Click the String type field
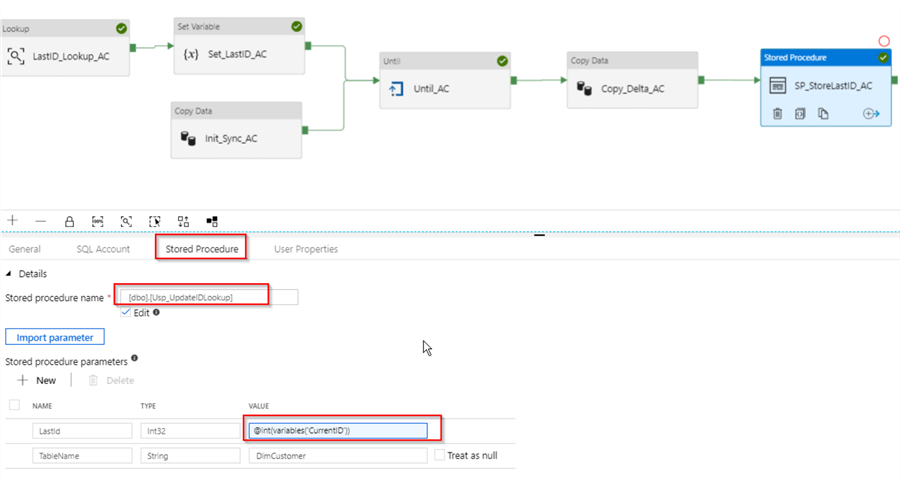900x483 pixels. click(x=190, y=455)
